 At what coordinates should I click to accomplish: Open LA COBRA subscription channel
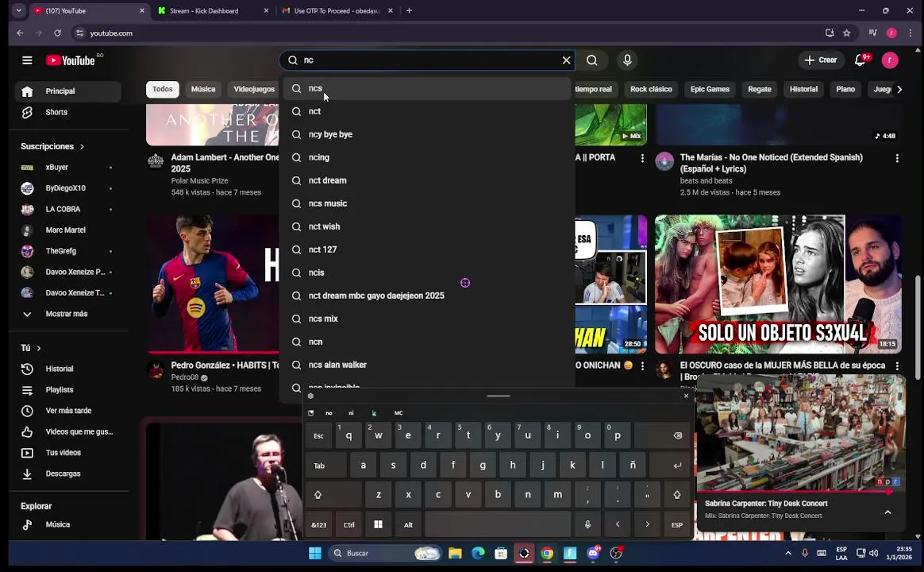[67, 210]
